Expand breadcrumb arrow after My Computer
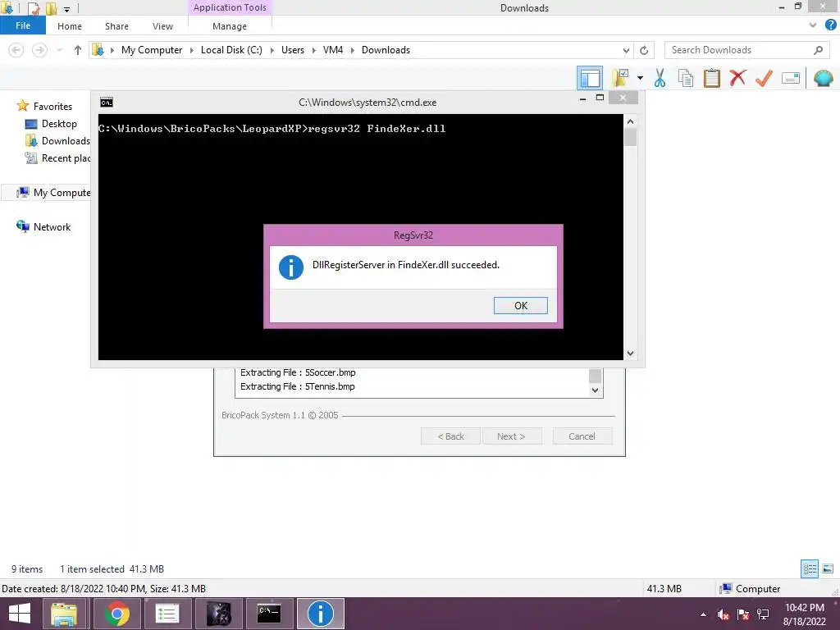This screenshot has height=630, width=840. 192,50
